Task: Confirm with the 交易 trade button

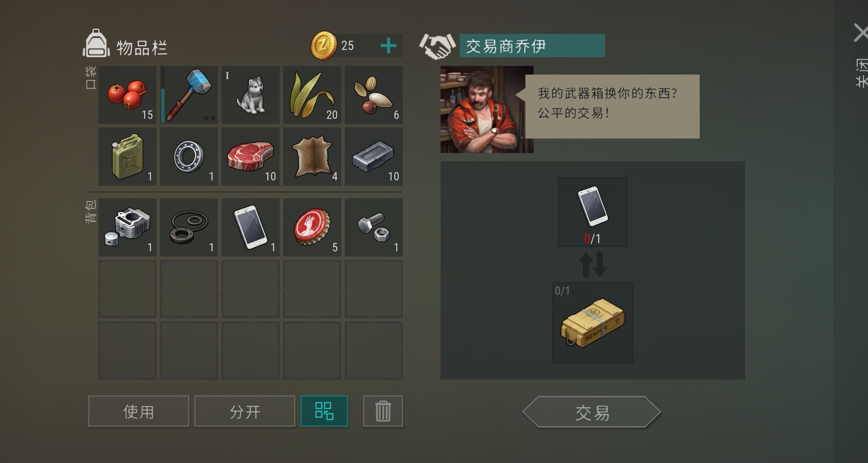Action: pyautogui.click(x=592, y=412)
